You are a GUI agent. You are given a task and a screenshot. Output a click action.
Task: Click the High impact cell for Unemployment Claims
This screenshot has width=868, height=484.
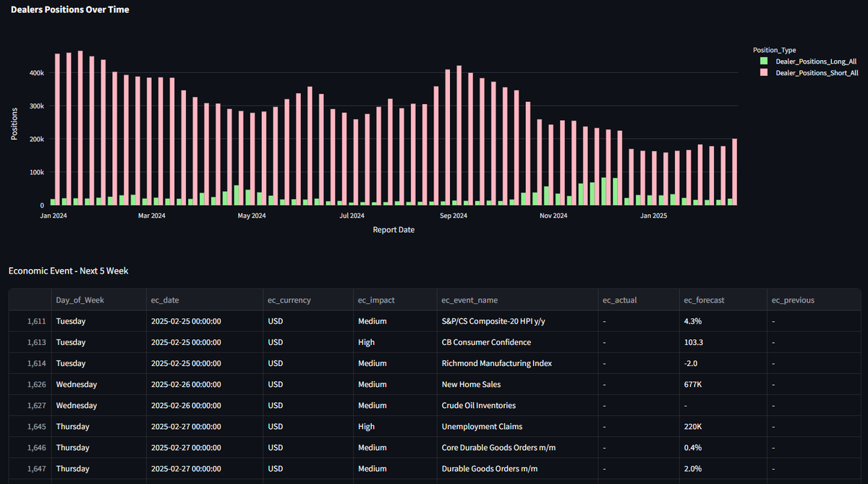click(394, 427)
